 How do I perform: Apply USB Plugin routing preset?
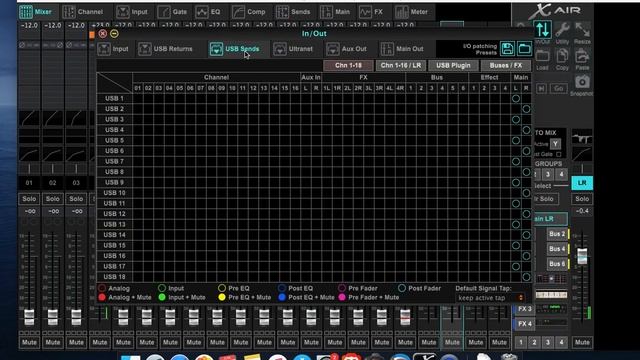coord(453,65)
